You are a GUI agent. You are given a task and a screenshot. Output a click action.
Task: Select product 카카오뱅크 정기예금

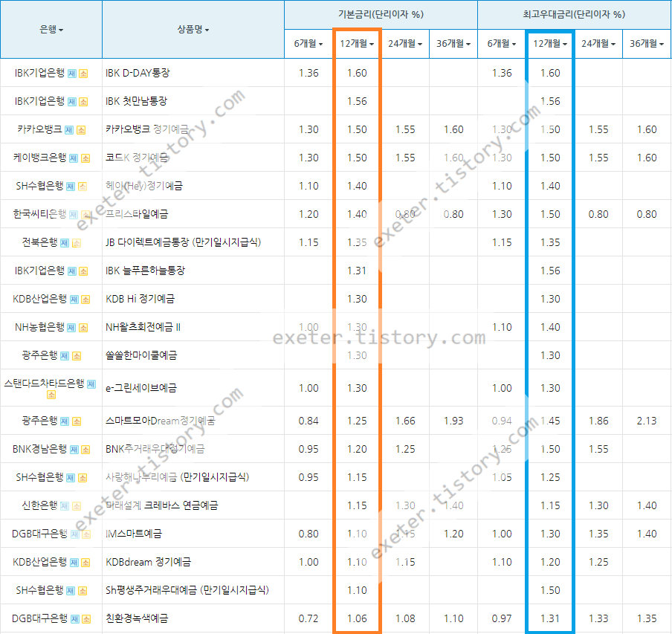[147, 130]
